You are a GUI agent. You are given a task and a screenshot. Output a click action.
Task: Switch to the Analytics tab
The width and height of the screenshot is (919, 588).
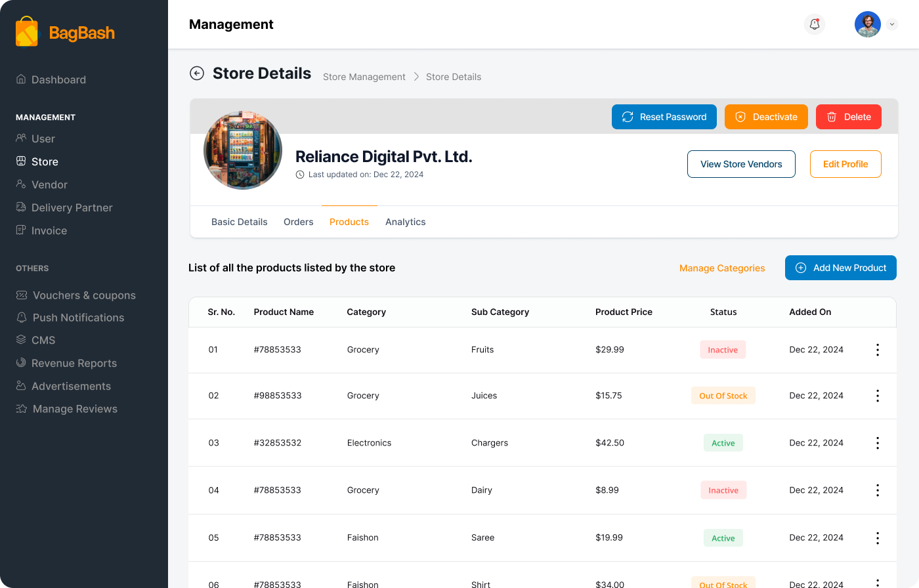(405, 222)
